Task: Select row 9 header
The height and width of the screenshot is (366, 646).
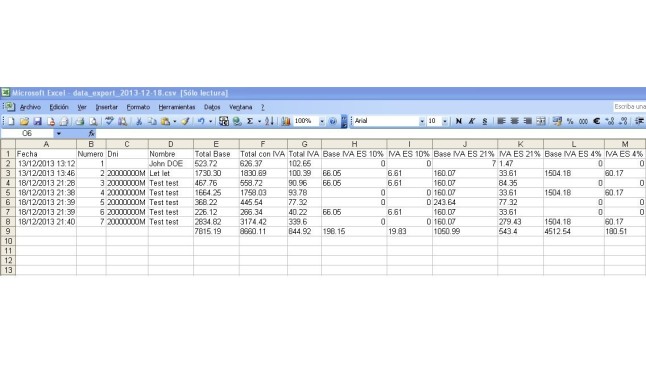Action: pos(8,231)
